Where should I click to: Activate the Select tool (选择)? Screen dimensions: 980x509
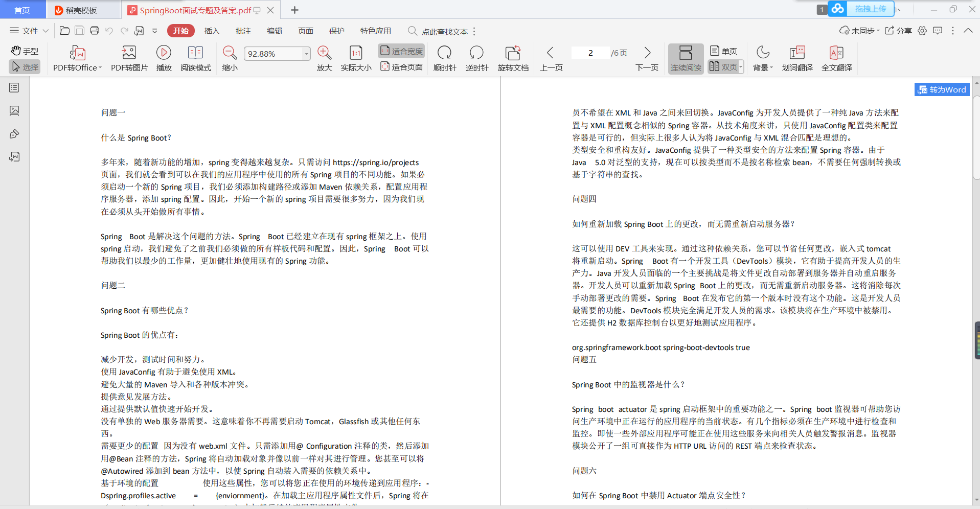coord(25,67)
